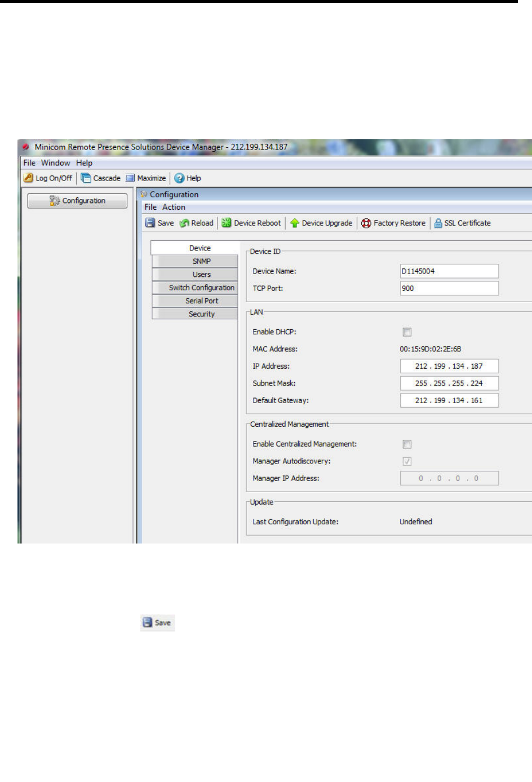Click the Subnet Mask field
Image resolution: width=532 pixels, height=782 pixels.
(449, 383)
